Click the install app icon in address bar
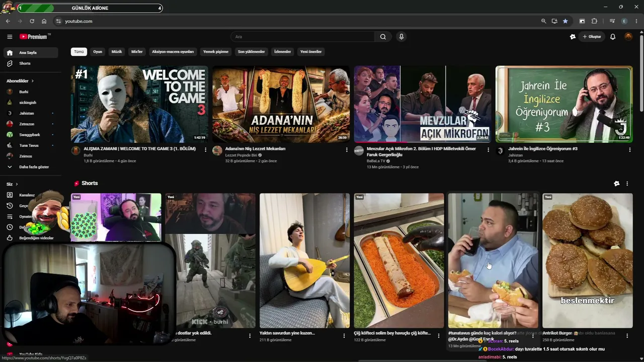The width and height of the screenshot is (644, 362). [554, 21]
